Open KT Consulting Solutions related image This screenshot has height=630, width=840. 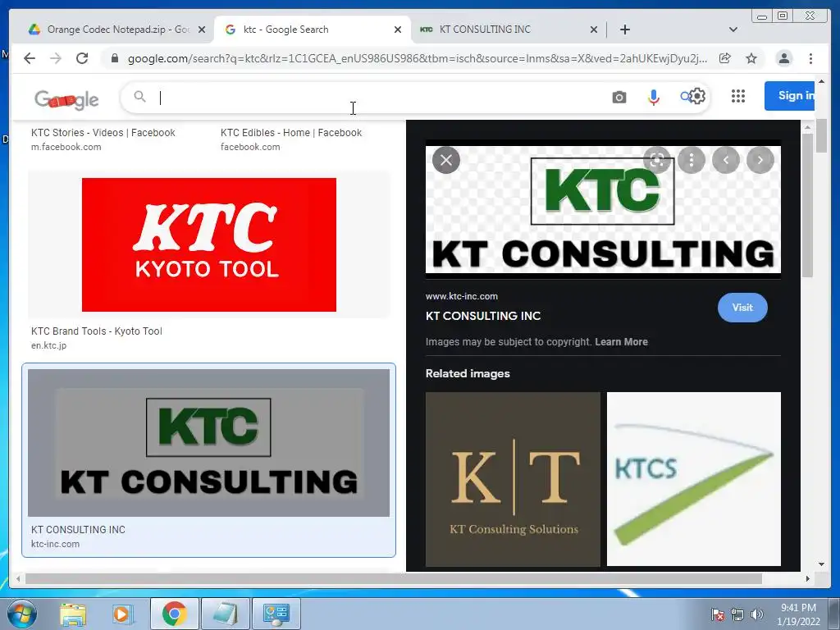(x=514, y=479)
